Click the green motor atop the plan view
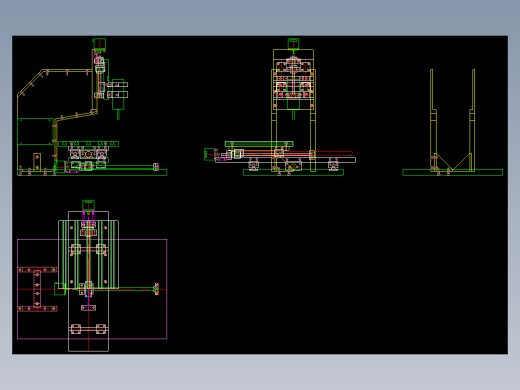Image resolution: width=520 pixels, height=390 pixels. point(88,205)
